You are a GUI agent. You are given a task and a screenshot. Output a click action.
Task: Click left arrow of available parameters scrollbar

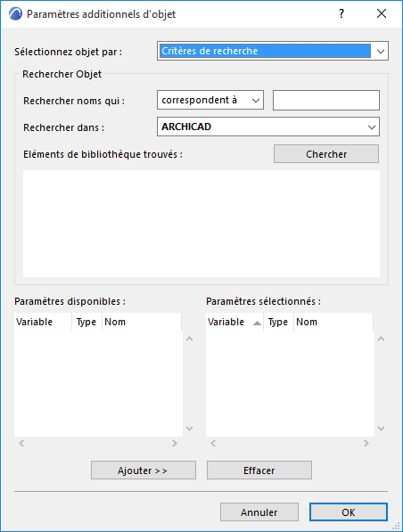click(21, 443)
